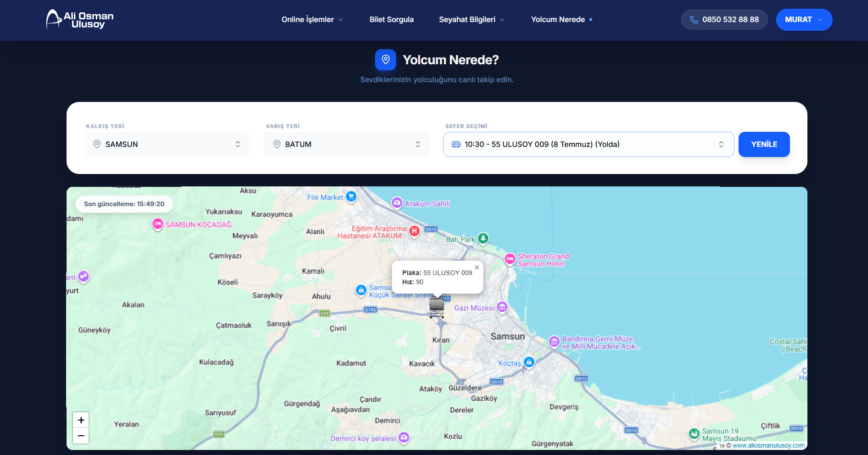Click the Plaka: 55 ULUSOY 009 text
The image size is (868, 455).
[437, 273]
